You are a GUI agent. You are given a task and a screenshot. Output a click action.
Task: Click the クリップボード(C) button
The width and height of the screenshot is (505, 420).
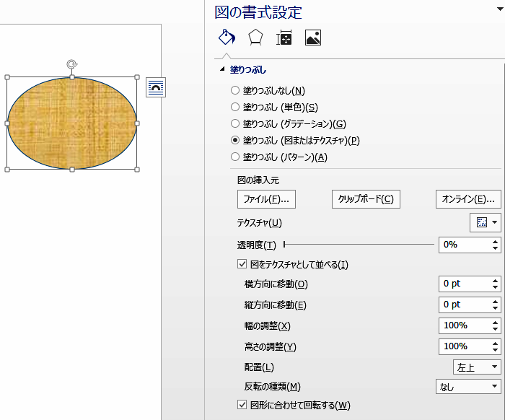(366, 199)
